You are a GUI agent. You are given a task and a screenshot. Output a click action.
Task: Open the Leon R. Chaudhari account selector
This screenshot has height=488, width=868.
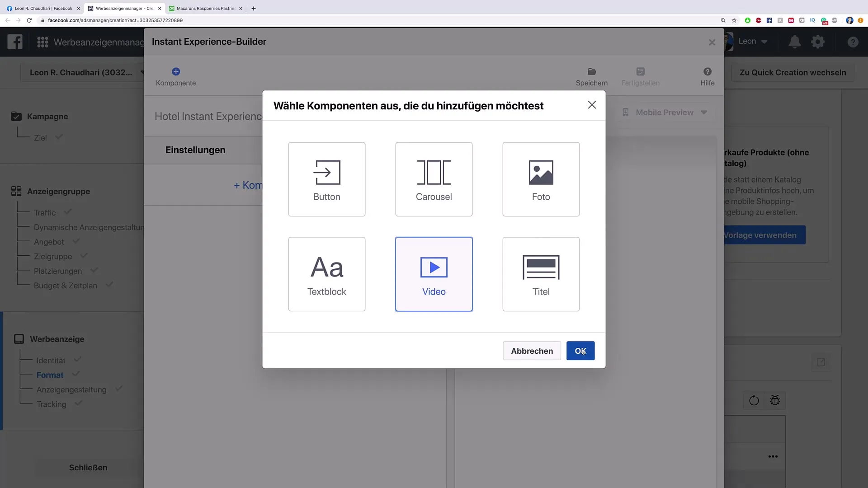tap(82, 72)
